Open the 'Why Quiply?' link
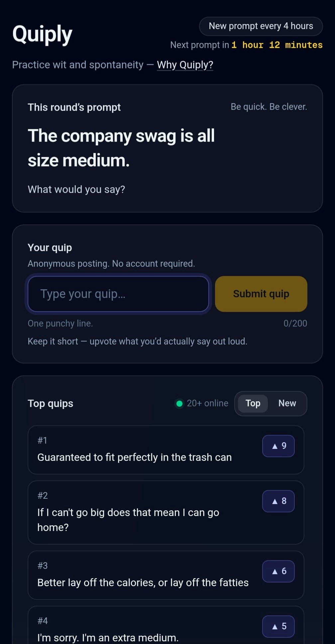 [x=185, y=64]
